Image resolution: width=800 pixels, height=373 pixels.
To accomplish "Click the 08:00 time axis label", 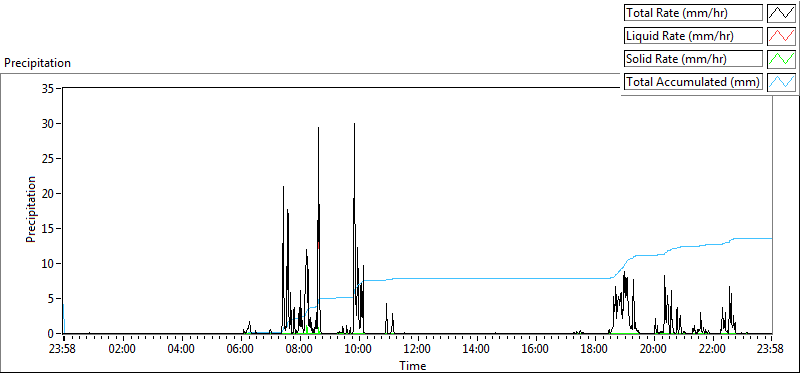I will pos(300,349).
